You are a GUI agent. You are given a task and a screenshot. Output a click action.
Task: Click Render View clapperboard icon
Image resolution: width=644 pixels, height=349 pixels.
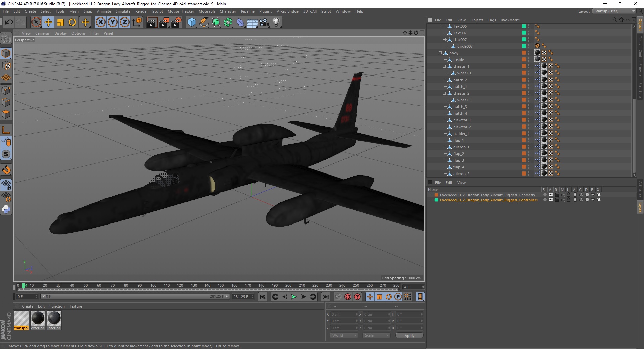click(x=152, y=22)
